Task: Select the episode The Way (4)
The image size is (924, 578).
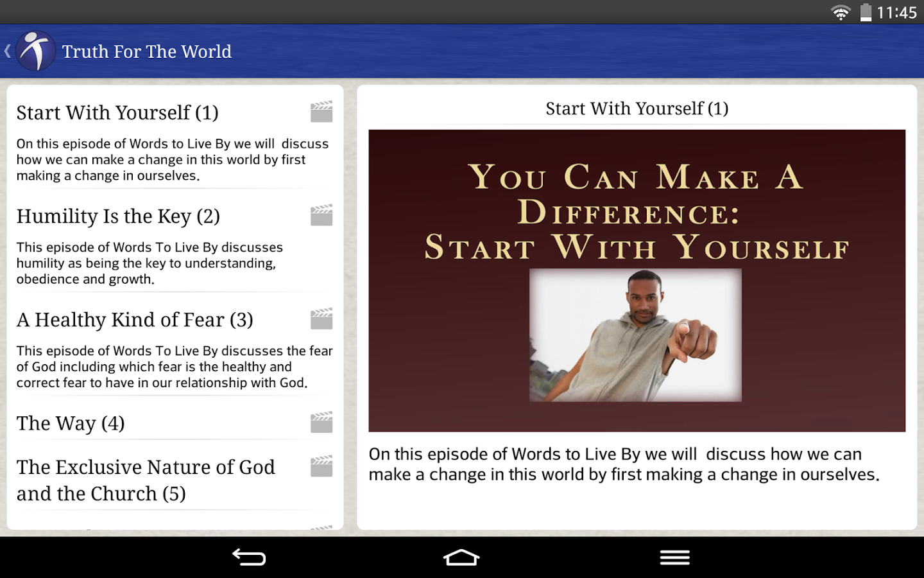Action: 71,423
